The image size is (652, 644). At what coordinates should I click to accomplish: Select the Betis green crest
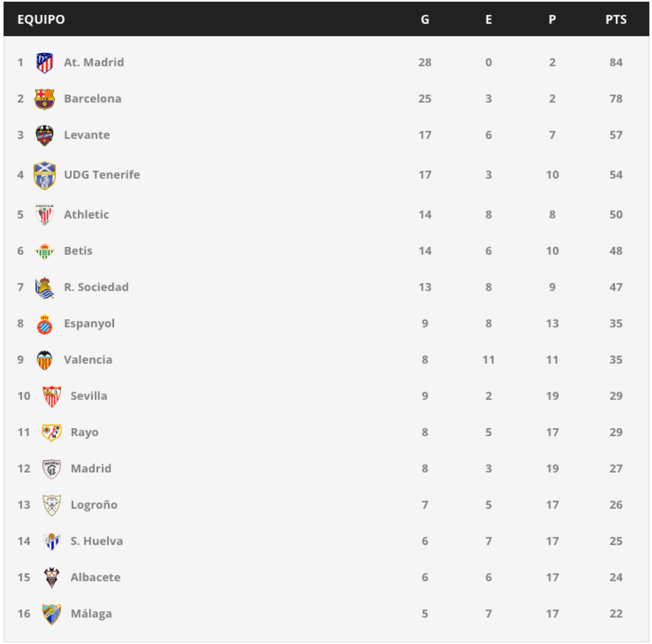point(45,251)
